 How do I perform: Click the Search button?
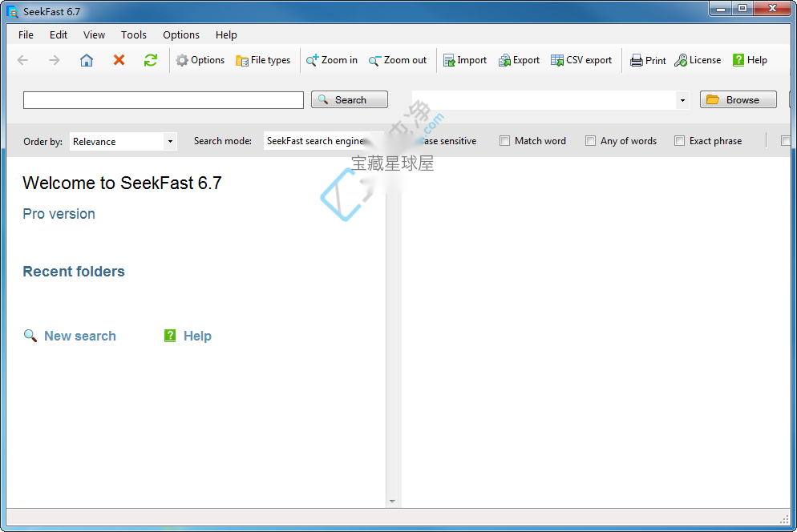tap(350, 99)
